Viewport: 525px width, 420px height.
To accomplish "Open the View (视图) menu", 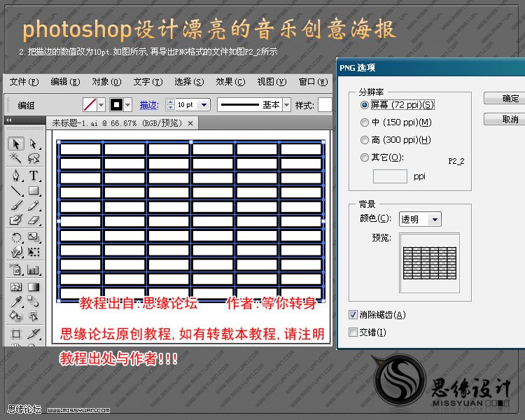I will click(x=272, y=82).
